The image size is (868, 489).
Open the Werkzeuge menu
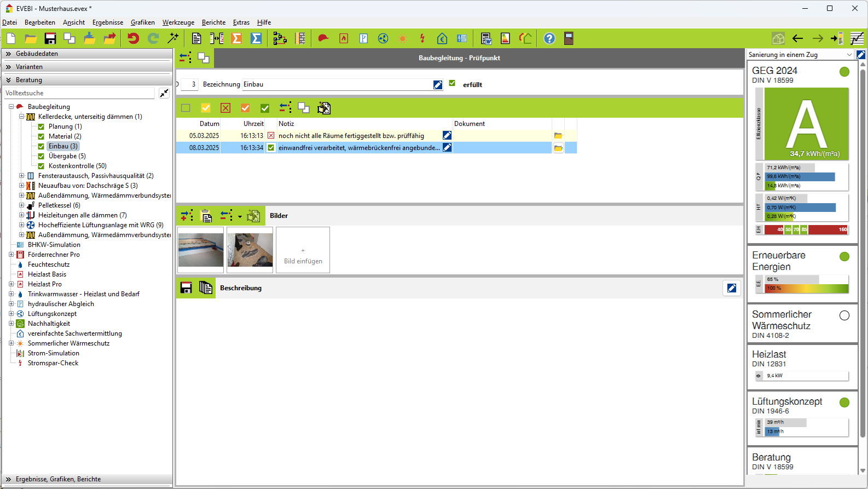178,22
